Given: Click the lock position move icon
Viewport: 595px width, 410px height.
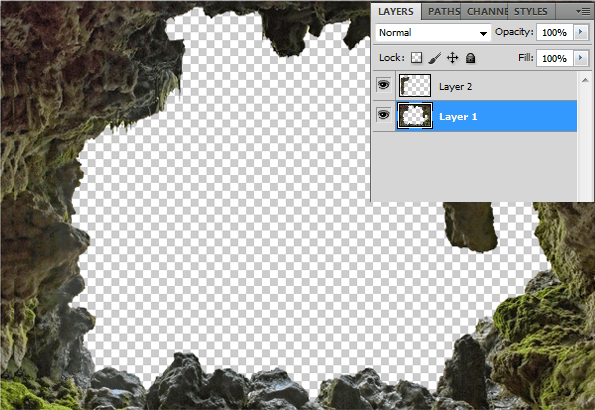Looking at the screenshot, I should 452,58.
